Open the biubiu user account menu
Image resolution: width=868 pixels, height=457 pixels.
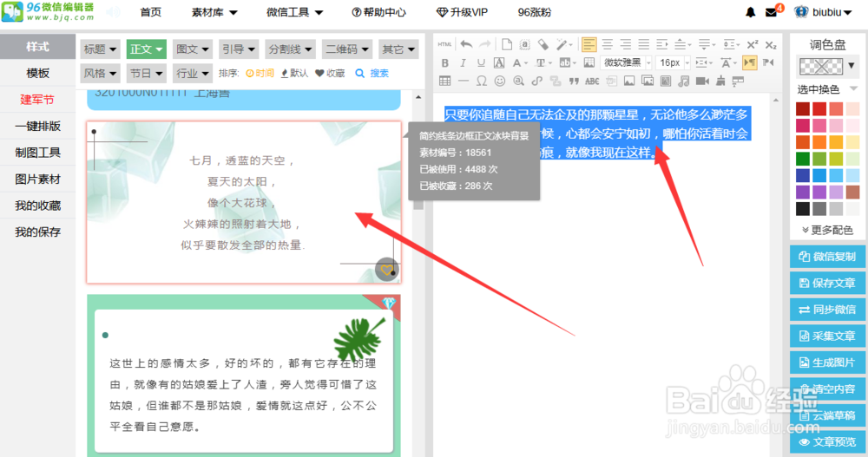click(824, 12)
